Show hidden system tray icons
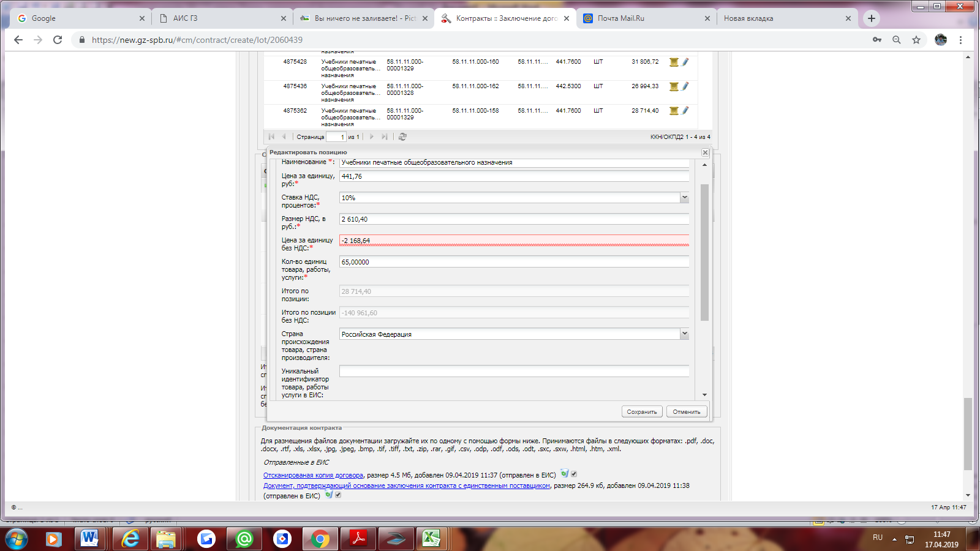Screen dimensions: 980x551 coord(894,539)
